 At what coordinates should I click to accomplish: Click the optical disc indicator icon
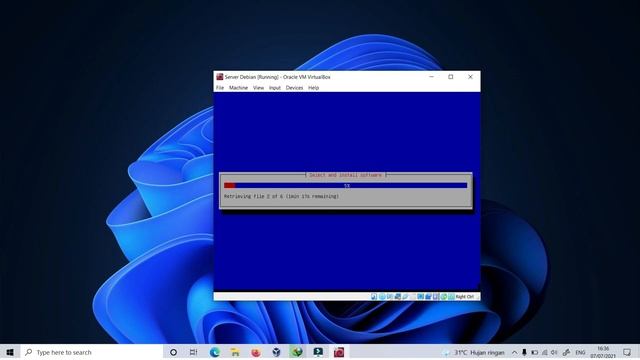pos(382,297)
